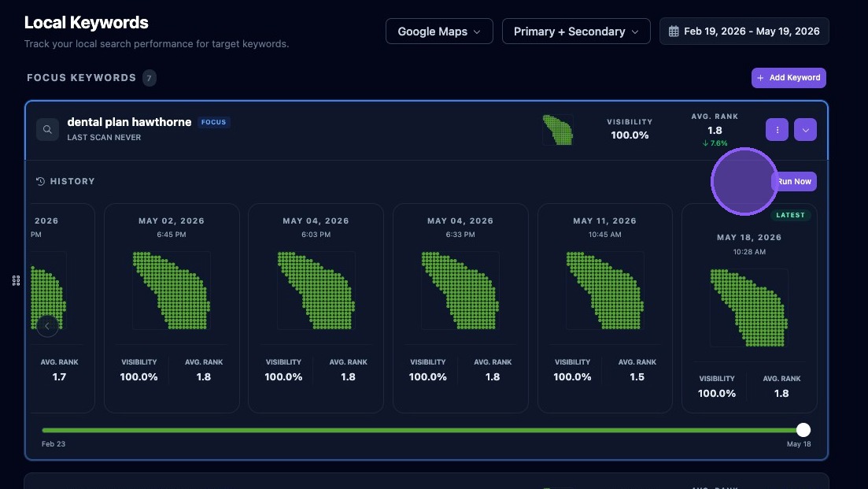This screenshot has width=868, height=489.
Task: Click the FOCUS badge next to keyword name
Action: click(x=214, y=122)
